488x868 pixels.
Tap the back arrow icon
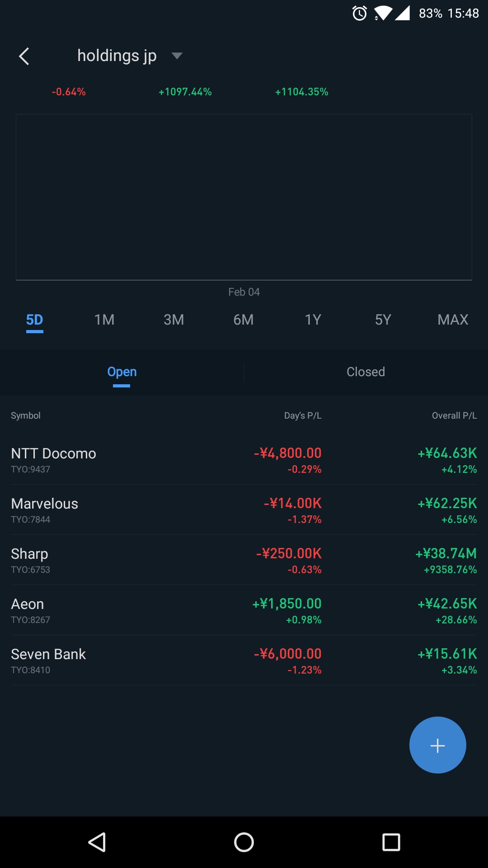(24, 57)
